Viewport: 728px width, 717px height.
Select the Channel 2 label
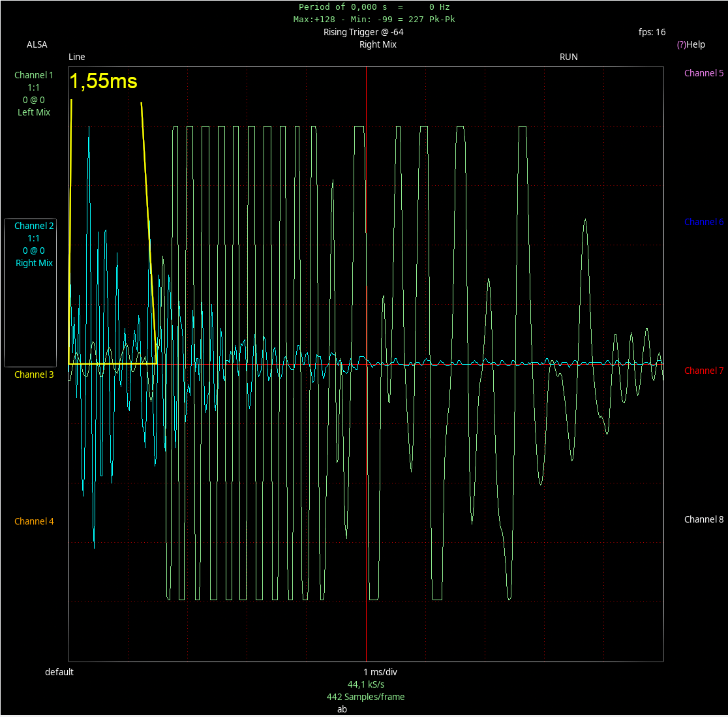pyautogui.click(x=34, y=226)
